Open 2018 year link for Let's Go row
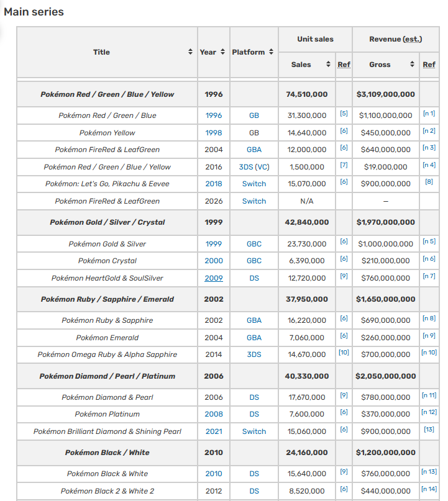The height and width of the screenshot is (501, 448). click(214, 184)
